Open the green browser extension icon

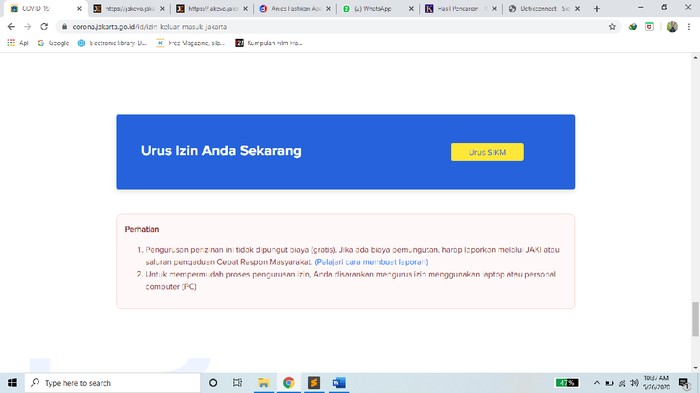point(633,27)
